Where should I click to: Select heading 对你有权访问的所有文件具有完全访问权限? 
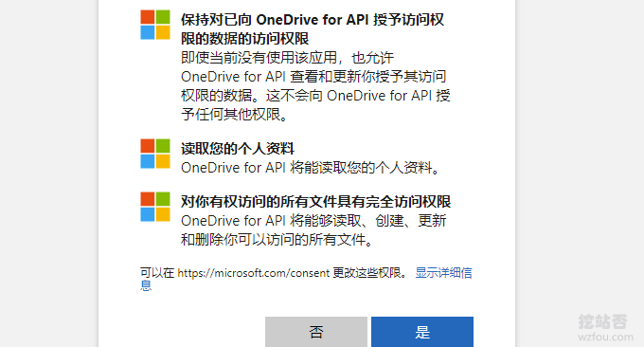pyautogui.click(x=315, y=201)
